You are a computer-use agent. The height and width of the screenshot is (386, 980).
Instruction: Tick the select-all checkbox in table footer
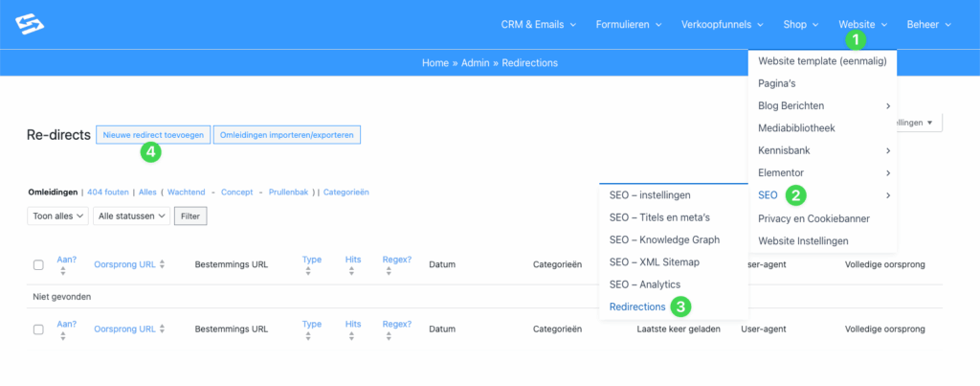click(38, 329)
